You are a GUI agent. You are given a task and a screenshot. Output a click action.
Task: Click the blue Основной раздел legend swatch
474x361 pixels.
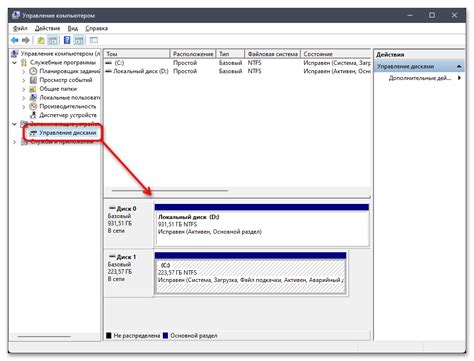pyautogui.click(x=165, y=335)
